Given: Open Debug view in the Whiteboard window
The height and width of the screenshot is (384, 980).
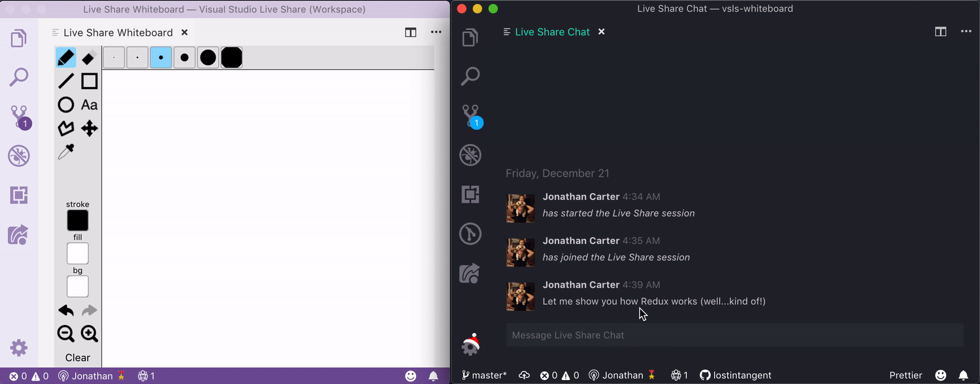Looking at the screenshot, I should point(19,156).
